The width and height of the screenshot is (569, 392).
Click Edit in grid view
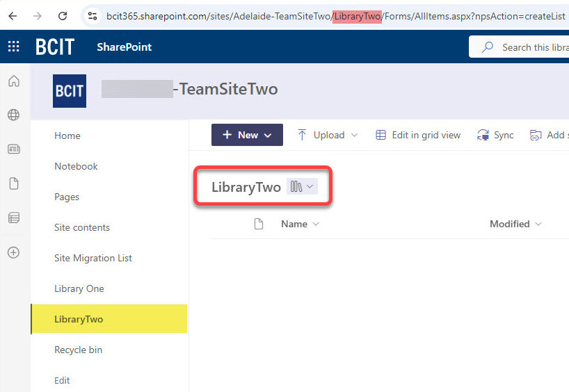(418, 136)
